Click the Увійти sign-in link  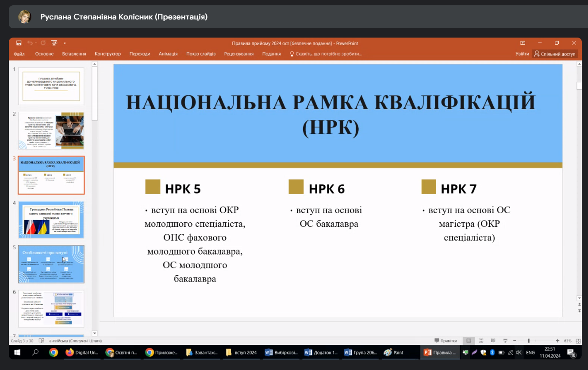pyautogui.click(x=522, y=54)
